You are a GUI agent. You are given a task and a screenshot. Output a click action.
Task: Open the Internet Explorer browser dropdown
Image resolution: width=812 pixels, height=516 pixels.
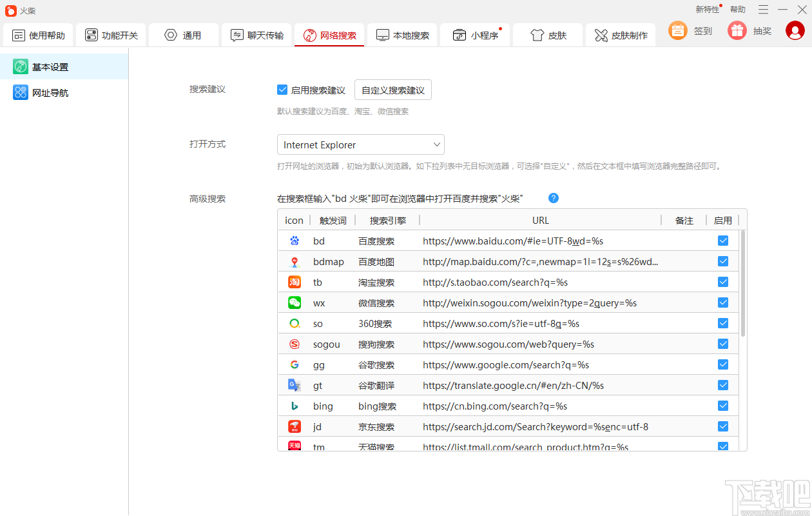pos(361,144)
